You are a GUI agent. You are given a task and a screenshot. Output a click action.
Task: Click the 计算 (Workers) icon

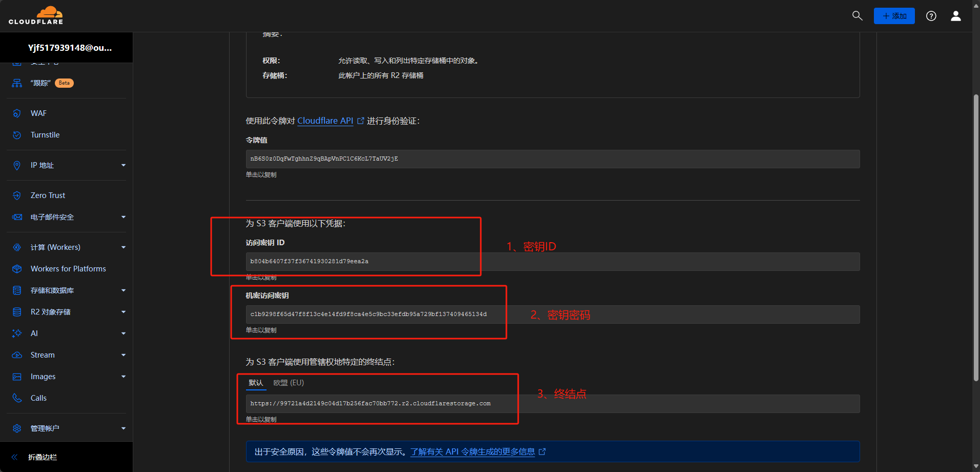(17, 247)
